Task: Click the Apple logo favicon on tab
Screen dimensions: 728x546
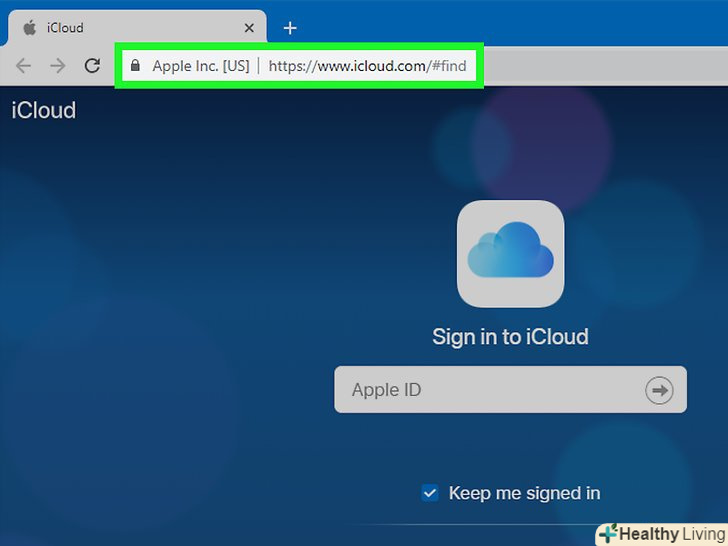Action: tap(29, 28)
